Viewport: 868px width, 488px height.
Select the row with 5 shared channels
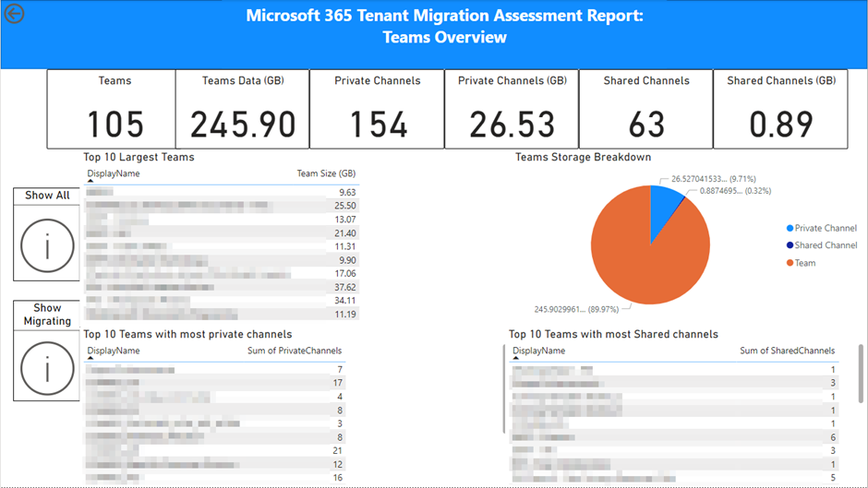click(674, 478)
